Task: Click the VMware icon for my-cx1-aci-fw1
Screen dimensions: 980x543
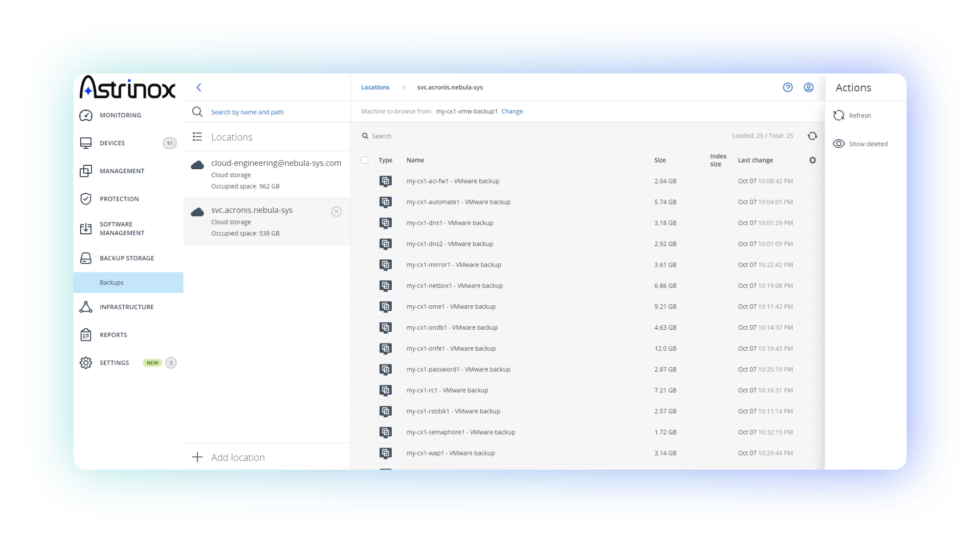Action: point(385,181)
